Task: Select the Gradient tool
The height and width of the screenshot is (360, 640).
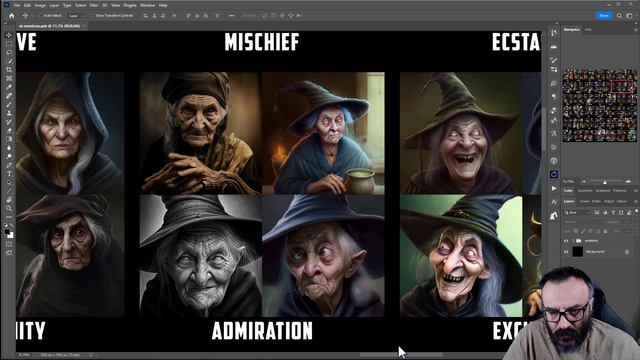Action: pyautogui.click(x=9, y=139)
